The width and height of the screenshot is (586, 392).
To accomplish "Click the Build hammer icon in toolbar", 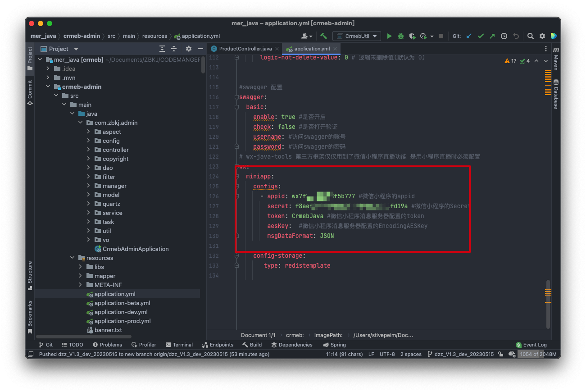I will [324, 36].
